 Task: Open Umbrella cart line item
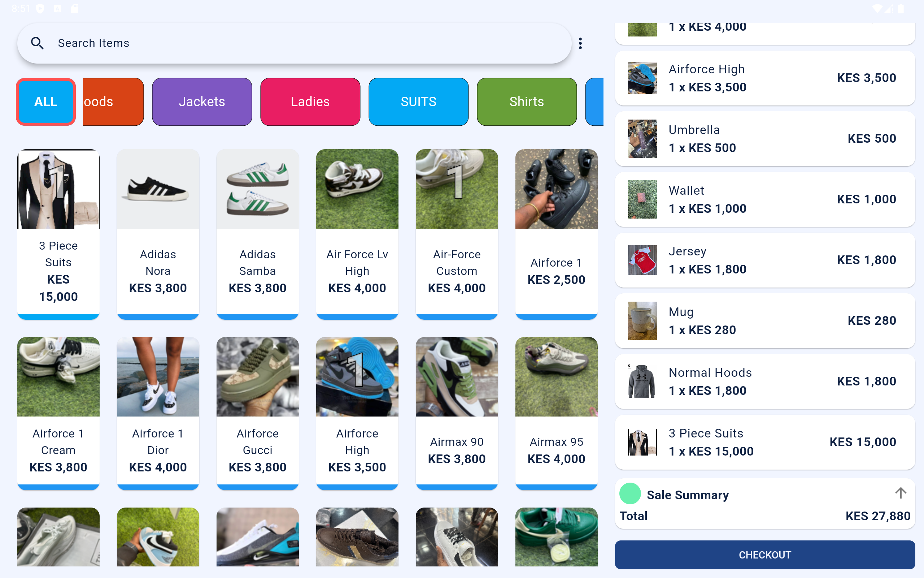point(765,139)
